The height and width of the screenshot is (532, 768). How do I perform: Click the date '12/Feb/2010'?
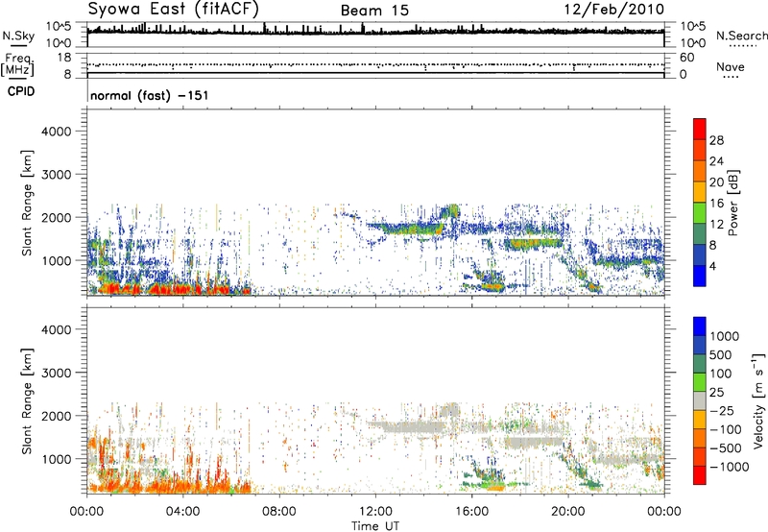tap(614, 10)
